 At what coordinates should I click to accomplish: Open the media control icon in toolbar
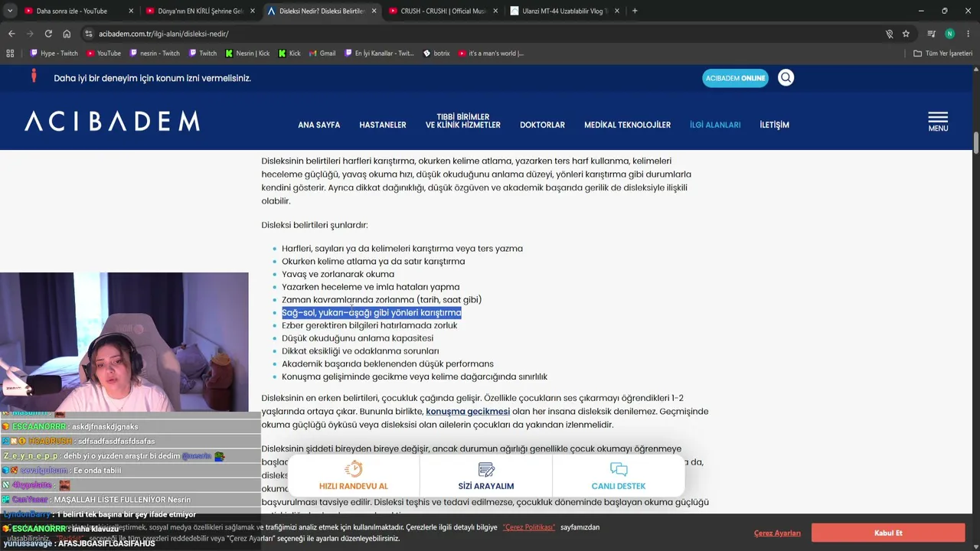[931, 34]
